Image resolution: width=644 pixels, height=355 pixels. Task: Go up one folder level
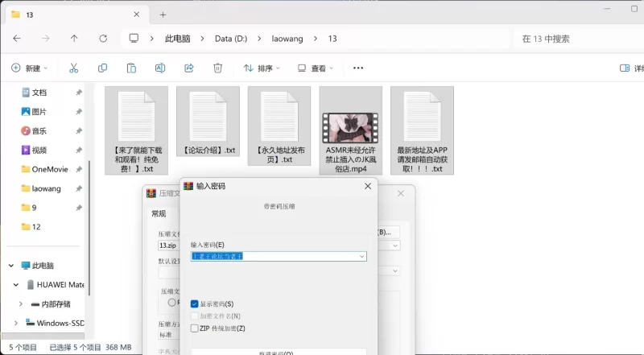pyautogui.click(x=74, y=38)
